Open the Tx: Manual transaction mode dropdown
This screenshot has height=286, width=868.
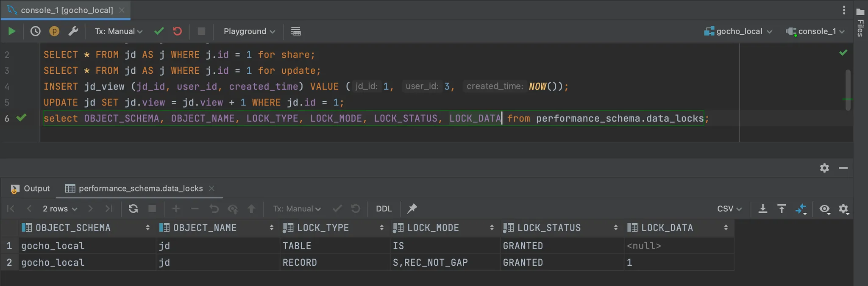119,31
